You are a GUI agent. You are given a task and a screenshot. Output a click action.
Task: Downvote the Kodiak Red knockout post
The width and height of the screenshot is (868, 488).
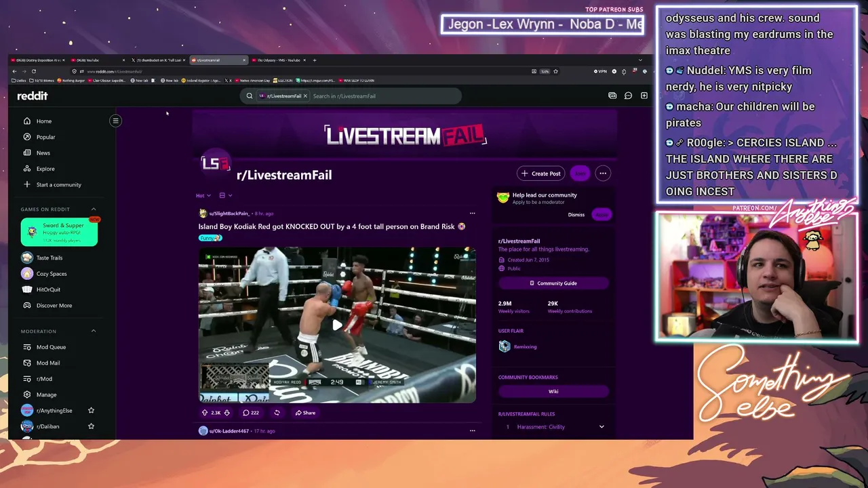click(x=226, y=413)
